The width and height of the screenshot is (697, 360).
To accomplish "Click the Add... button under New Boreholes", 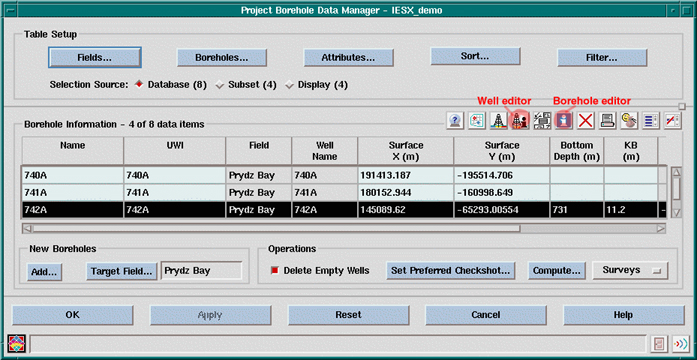I will pos(44,272).
